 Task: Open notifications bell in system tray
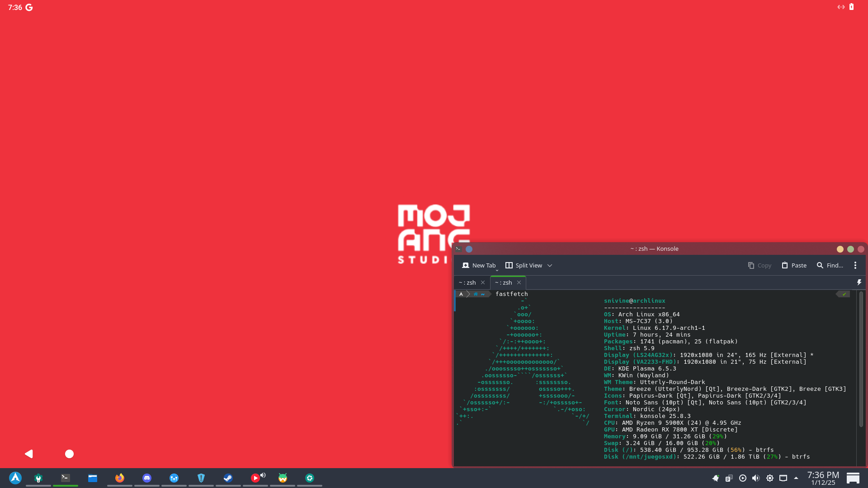point(715,478)
